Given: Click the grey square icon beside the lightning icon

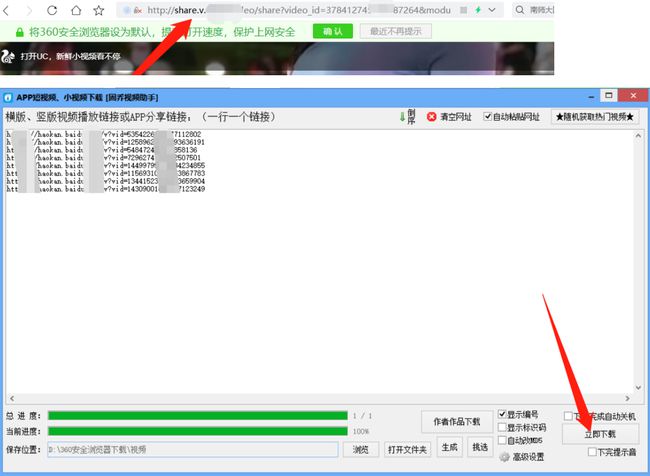Looking at the screenshot, I should click(x=463, y=10).
